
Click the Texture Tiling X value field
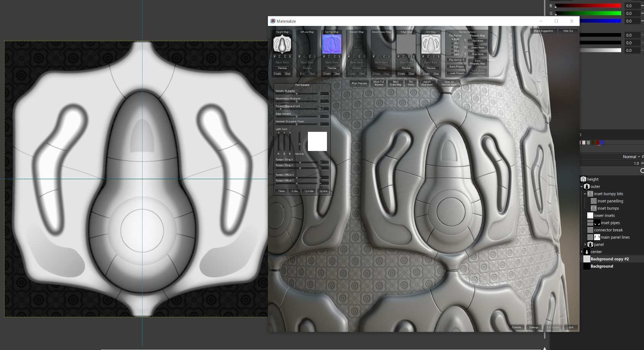[x=324, y=162]
